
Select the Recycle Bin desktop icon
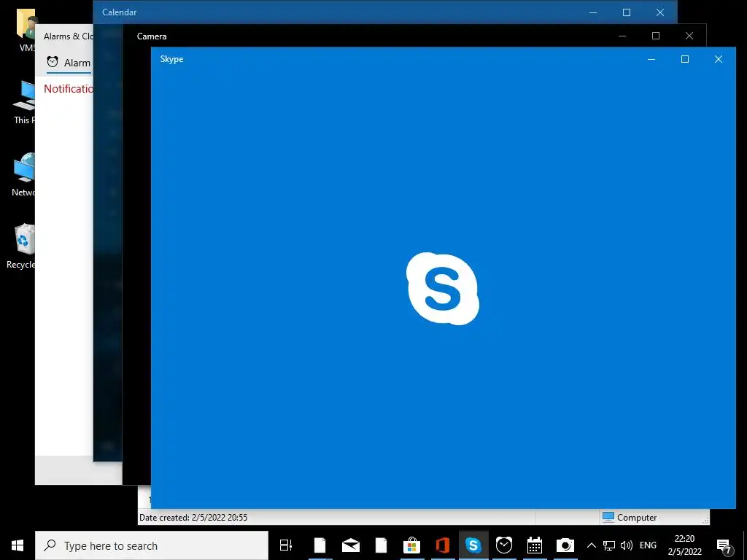pyautogui.click(x=21, y=246)
